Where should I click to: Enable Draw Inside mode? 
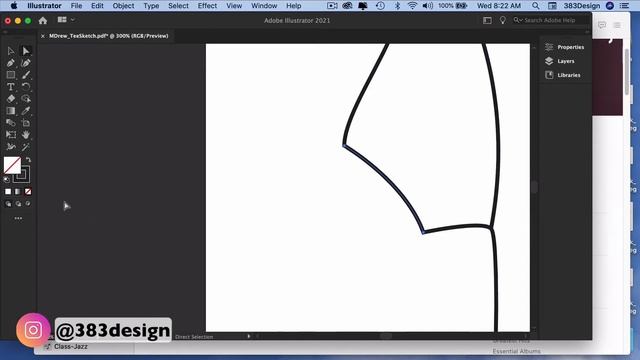pyautogui.click(x=28, y=204)
